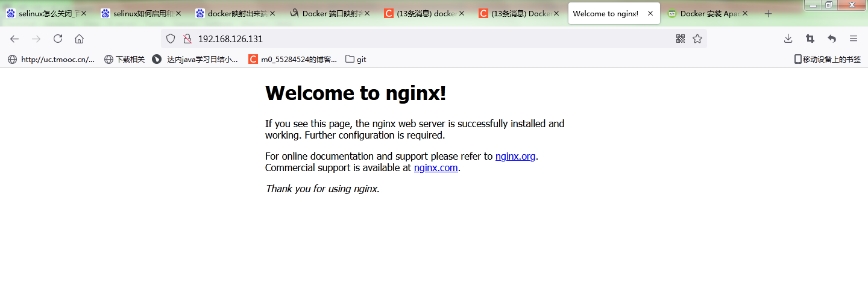
Task: Open 'm0_55284524的博客...' bookmark
Action: 293,59
